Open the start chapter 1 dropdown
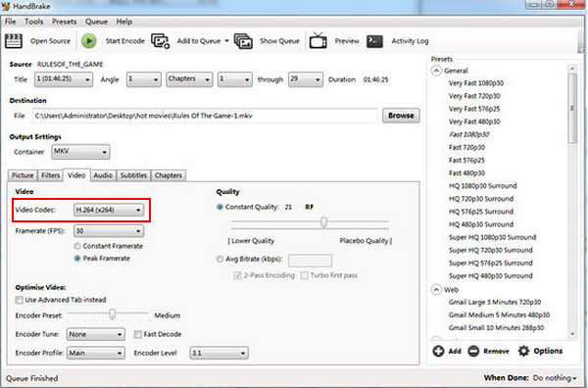The image size is (588, 388). [235, 79]
